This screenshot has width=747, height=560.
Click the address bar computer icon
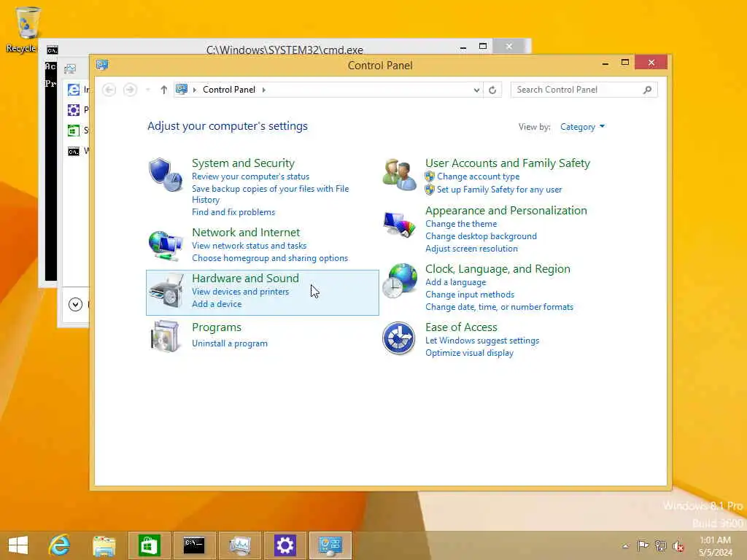coord(182,89)
